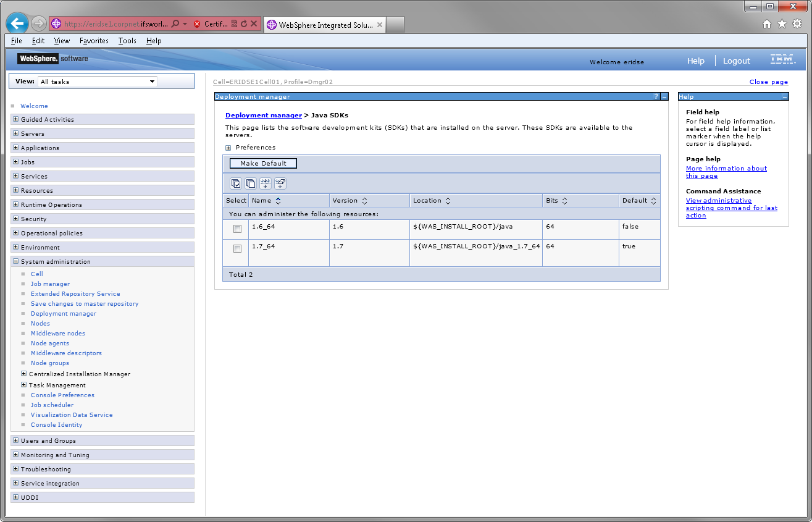The height and width of the screenshot is (522, 812).
Task: Open 'Save changes to master repository' link
Action: coord(85,304)
